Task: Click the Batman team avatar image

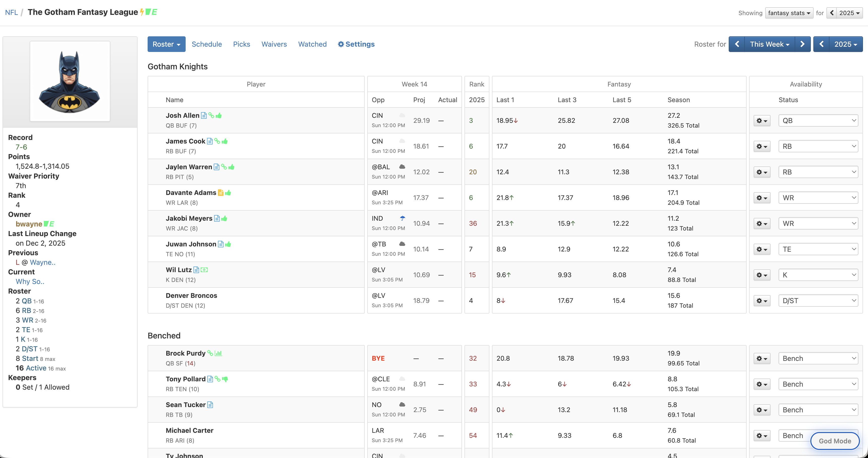Action: pyautogui.click(x=70, y=81)
